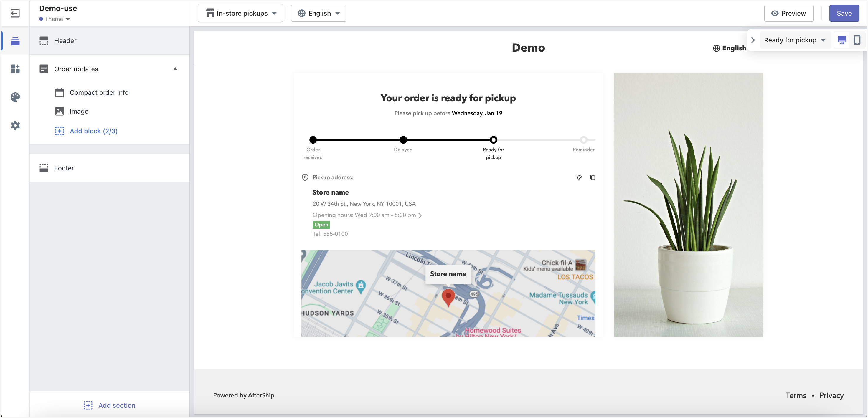Collapse preview toolbar with chevron arrow
Image resolution: width=868 pixels, height=418 pixels.
tap(753, 40)
